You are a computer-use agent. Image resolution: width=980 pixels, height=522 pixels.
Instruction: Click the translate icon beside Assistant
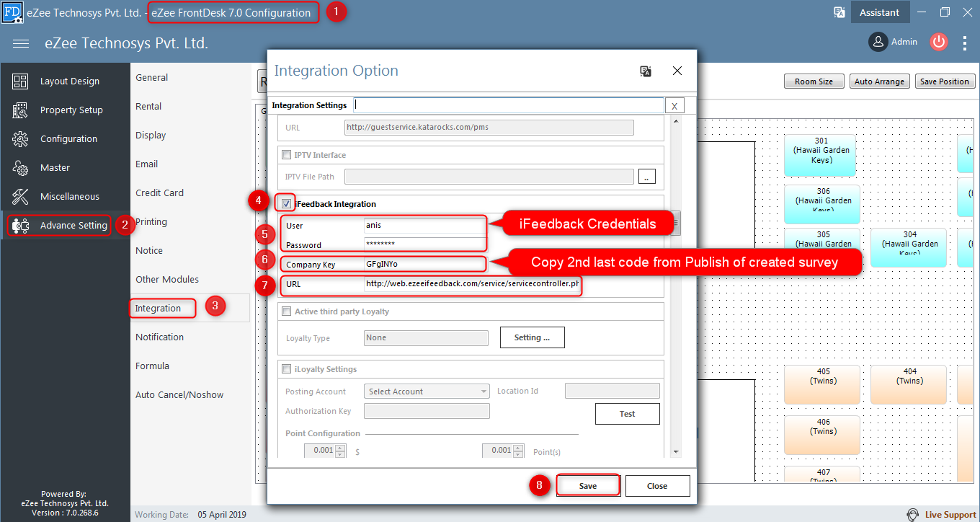(839, 12)
